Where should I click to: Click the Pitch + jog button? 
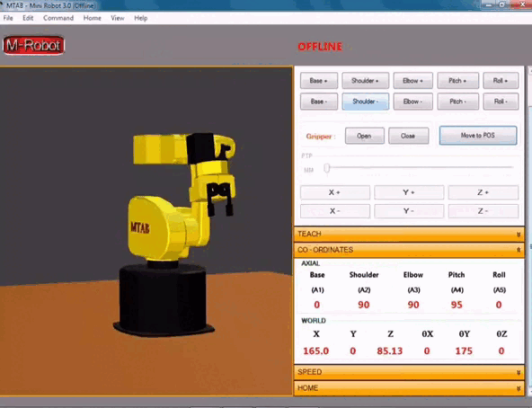tap(457, 81)
